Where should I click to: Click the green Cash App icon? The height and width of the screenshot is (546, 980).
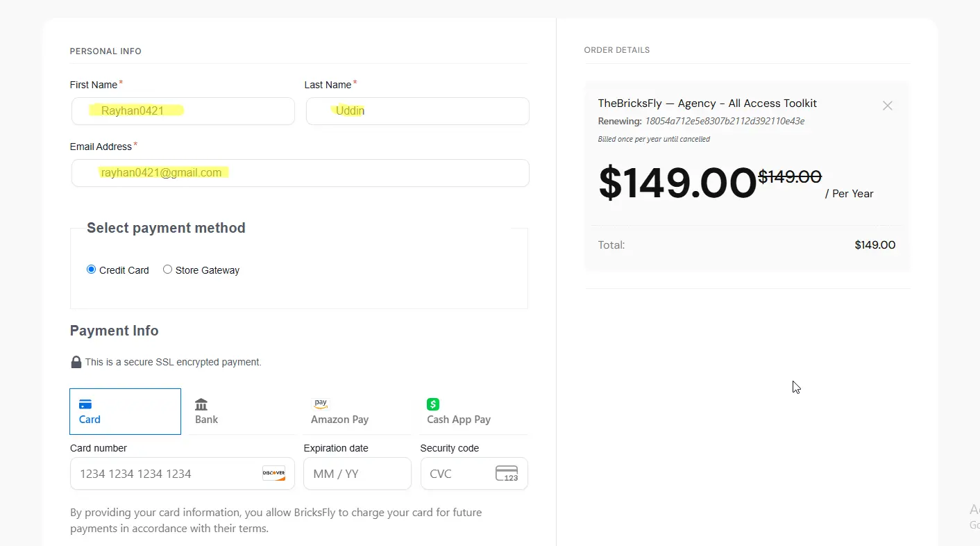tap(433, 404)
